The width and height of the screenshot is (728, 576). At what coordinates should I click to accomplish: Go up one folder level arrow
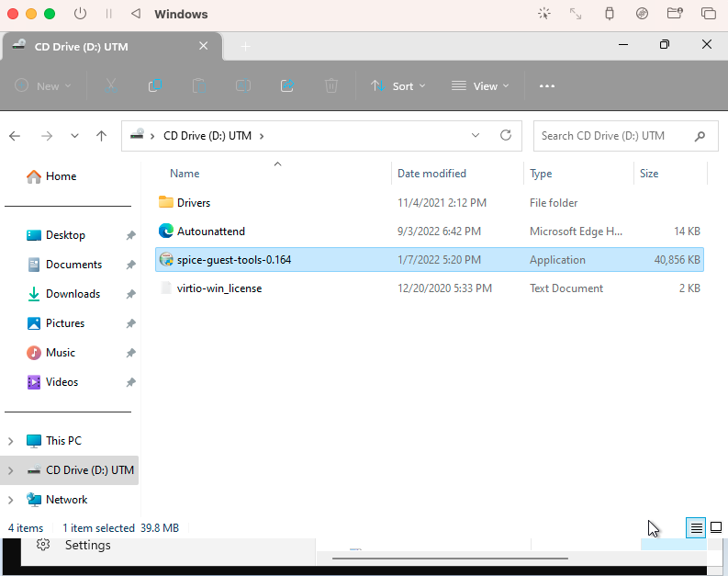(101, 136)
